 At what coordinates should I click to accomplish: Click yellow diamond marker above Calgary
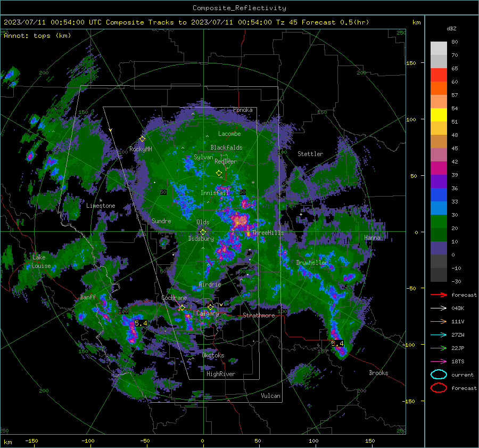[210, 307]
